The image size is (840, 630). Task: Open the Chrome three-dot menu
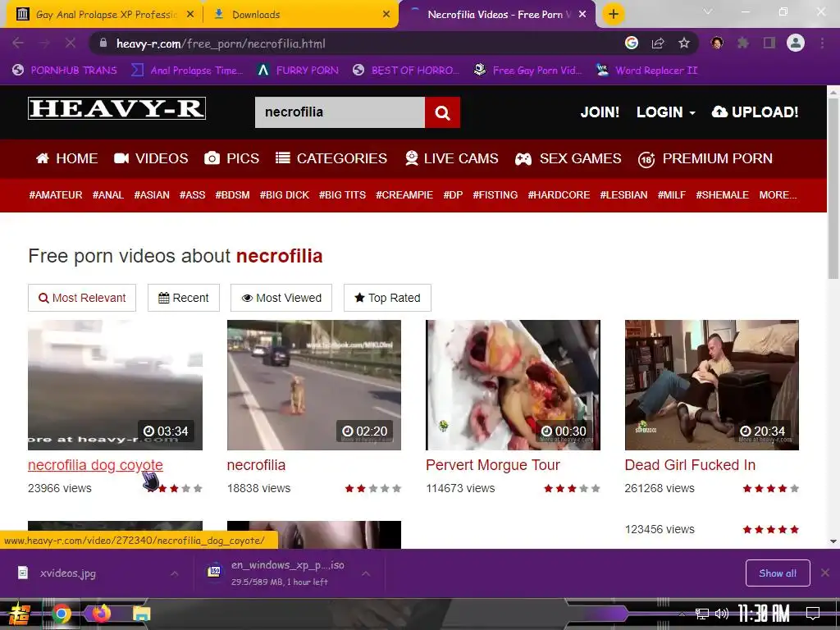(822, 43)
